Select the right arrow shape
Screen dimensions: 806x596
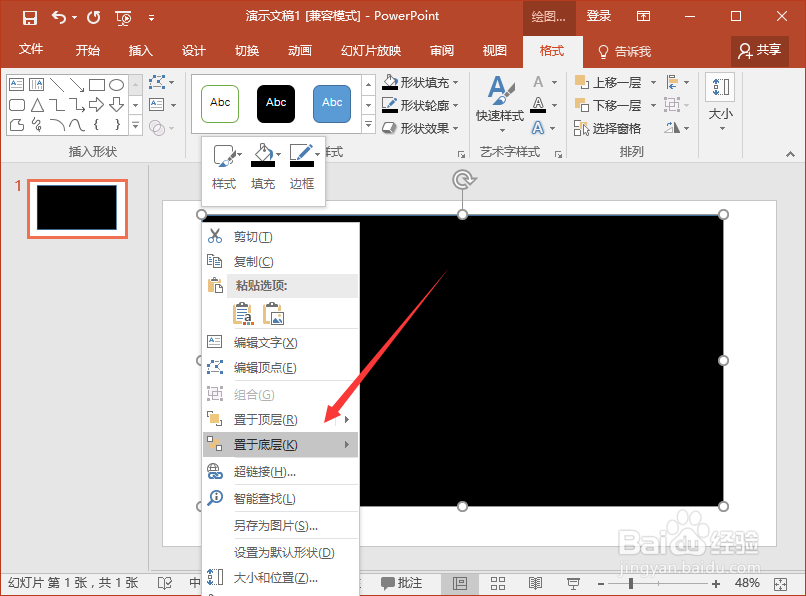click(x=97, y=105)
